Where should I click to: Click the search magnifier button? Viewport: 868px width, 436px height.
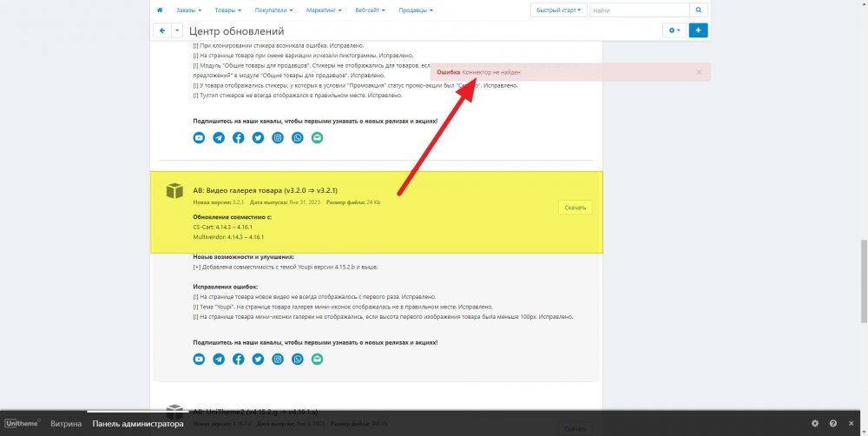699,10
